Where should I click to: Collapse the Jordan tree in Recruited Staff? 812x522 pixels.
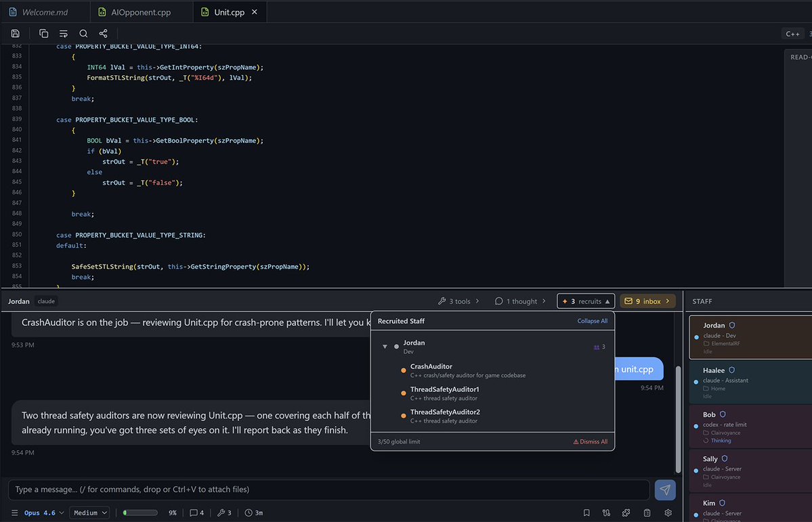coord(385,347)
